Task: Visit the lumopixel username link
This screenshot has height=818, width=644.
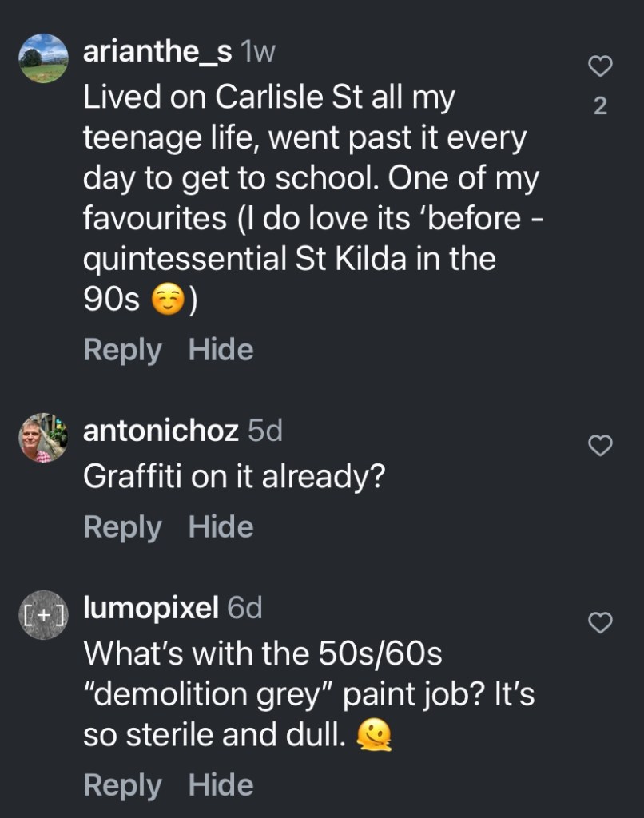Action: [151, 609]
